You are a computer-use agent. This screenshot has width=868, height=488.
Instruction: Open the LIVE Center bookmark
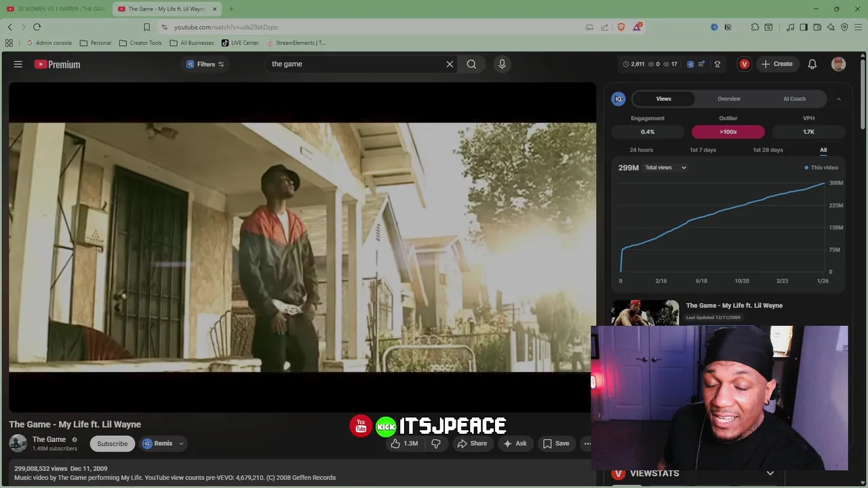click(x=240, y=43)
